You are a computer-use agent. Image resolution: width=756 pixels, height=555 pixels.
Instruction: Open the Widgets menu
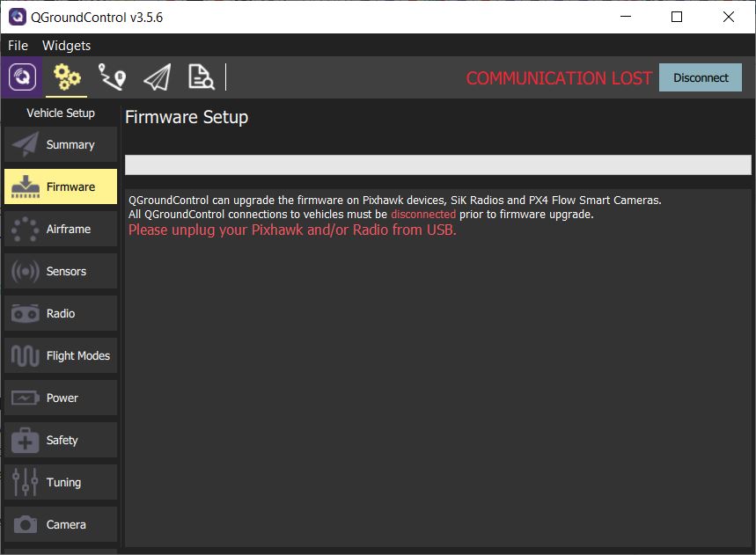click(67, 45)
